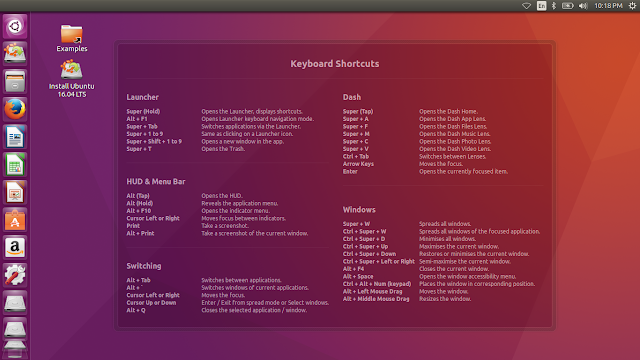
Task: Open the Amazon launcher icon
Action: pyautogui.click(x=15, y=247)
